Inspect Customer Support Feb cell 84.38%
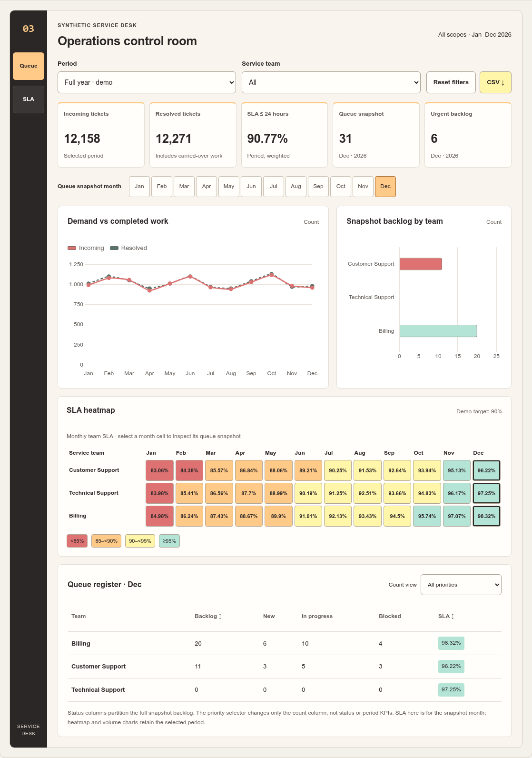532x758 pixels. click(x=189, y=470)
